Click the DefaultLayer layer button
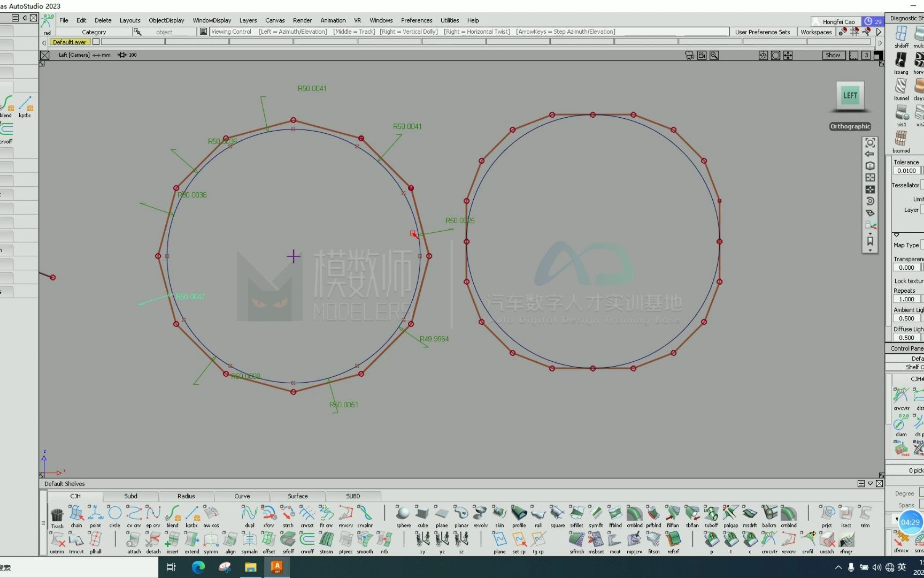 (70, 42)
